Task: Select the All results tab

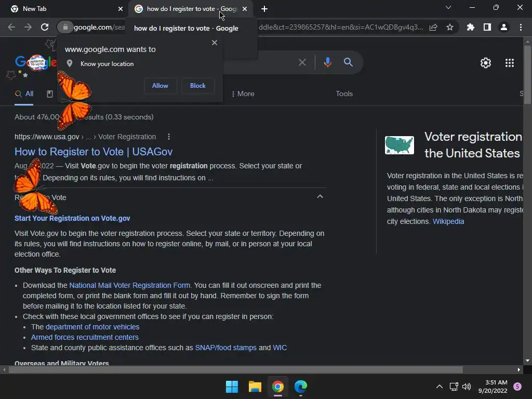Action: click(x=24, y=94)
